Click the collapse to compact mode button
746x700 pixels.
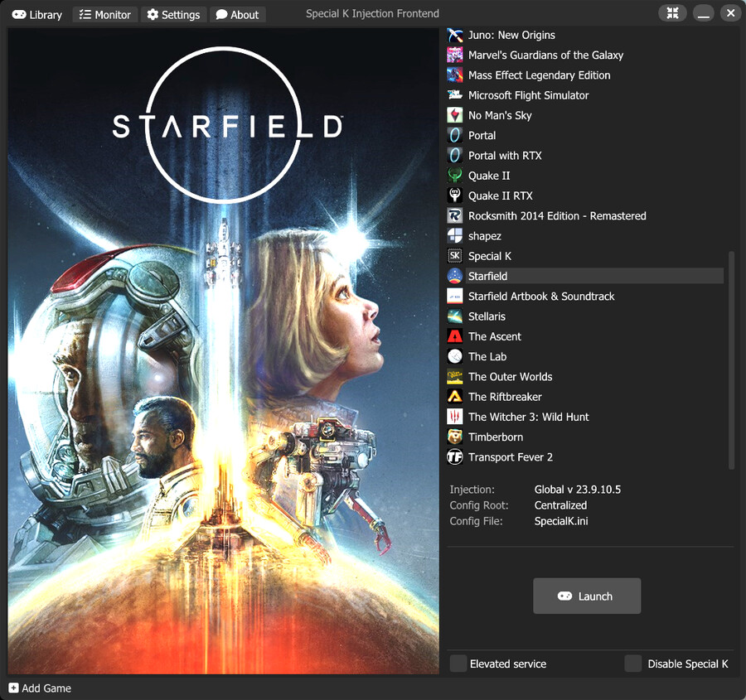(672, 13)
